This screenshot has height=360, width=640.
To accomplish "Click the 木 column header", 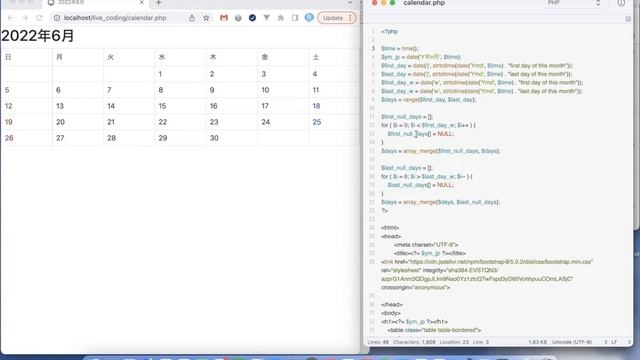I will [x=213, y=57].
